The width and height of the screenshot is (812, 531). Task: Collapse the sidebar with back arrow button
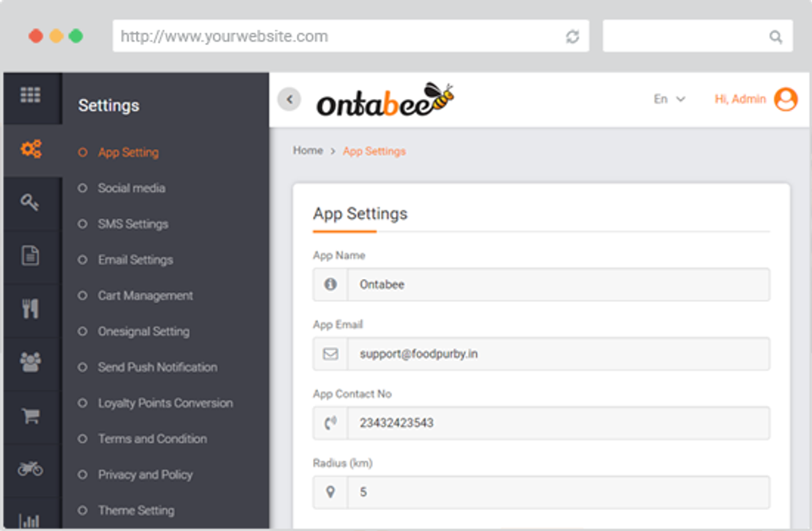[x=289, y=99]
